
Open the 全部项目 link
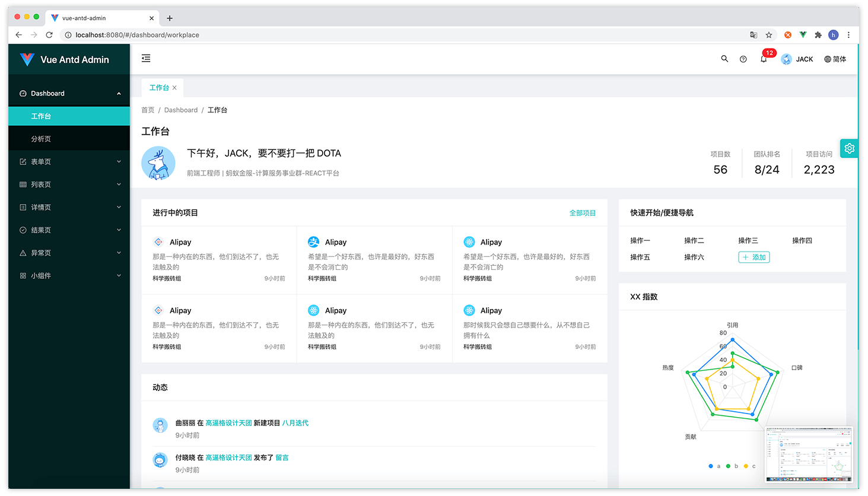(582, 213)
